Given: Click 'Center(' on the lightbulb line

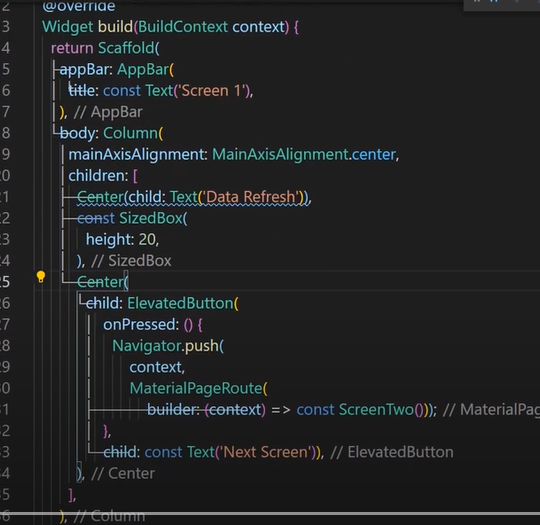Looking at the screenshot, I should point(103,282).
